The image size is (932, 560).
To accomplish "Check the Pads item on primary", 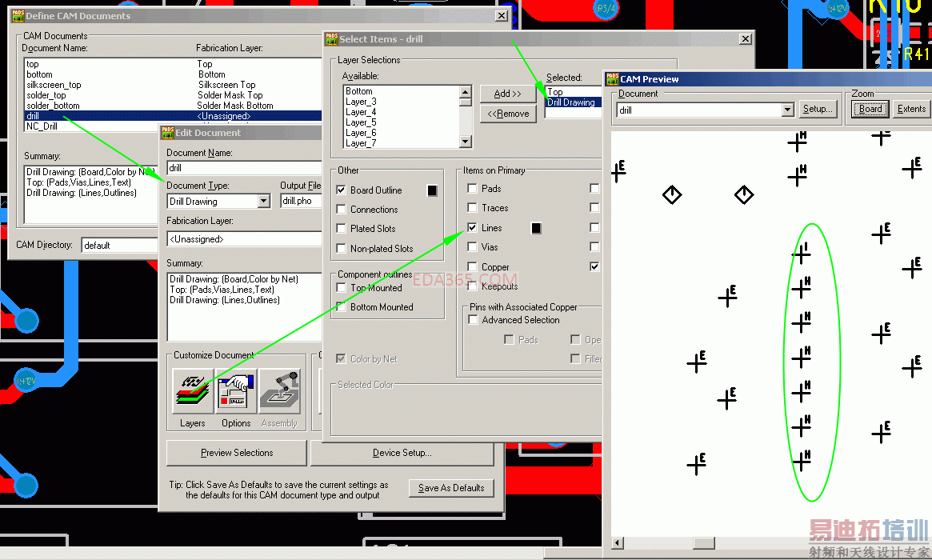I will [473, 189].
